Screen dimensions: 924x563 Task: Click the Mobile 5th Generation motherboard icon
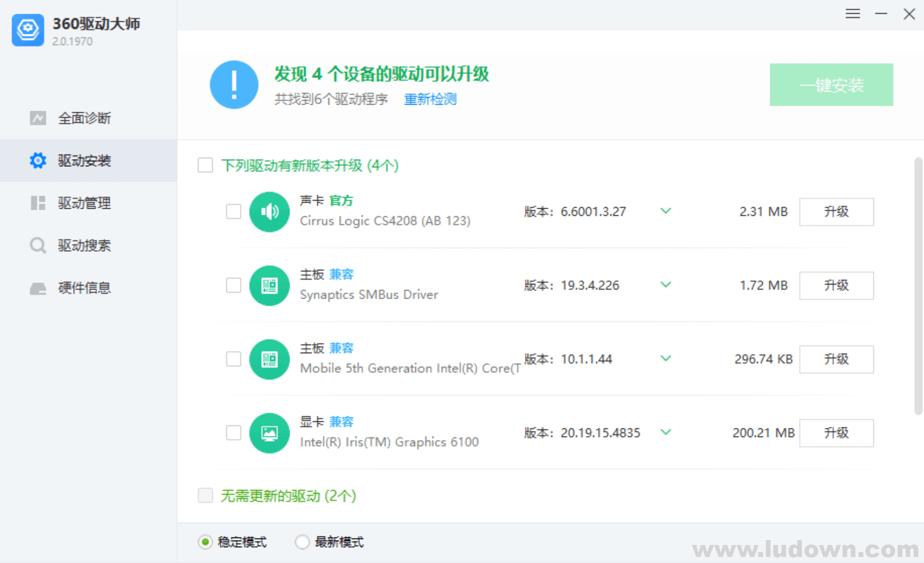(269, 359)
